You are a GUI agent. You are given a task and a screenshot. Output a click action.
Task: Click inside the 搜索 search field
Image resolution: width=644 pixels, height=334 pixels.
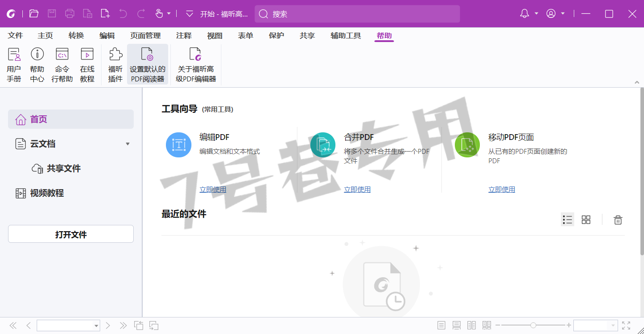(x=357, y=14)
